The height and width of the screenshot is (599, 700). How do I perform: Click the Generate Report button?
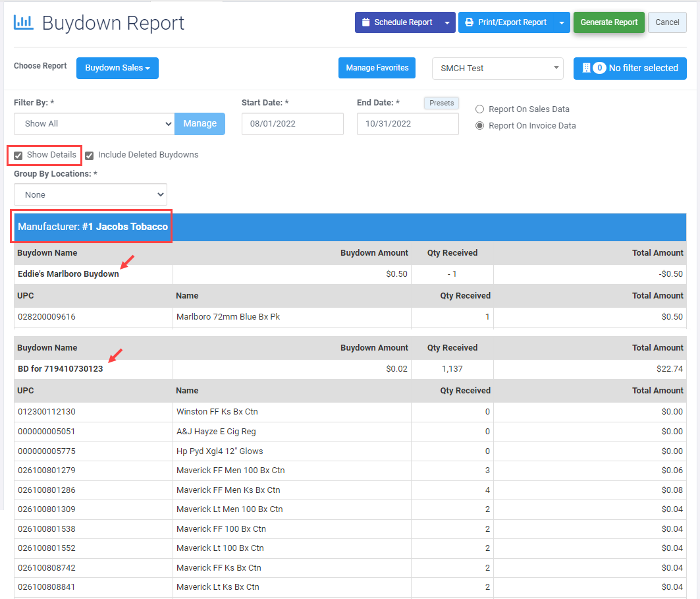[609, 22]
